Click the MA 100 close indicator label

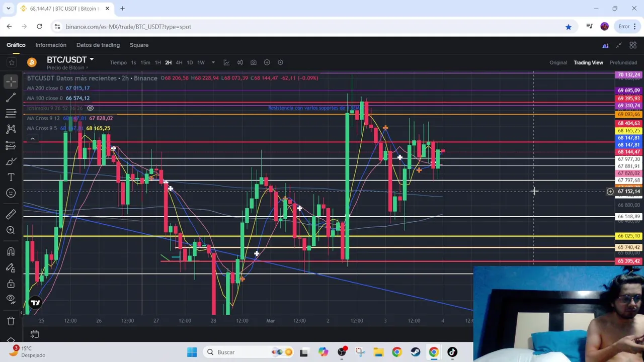[45, 98]
